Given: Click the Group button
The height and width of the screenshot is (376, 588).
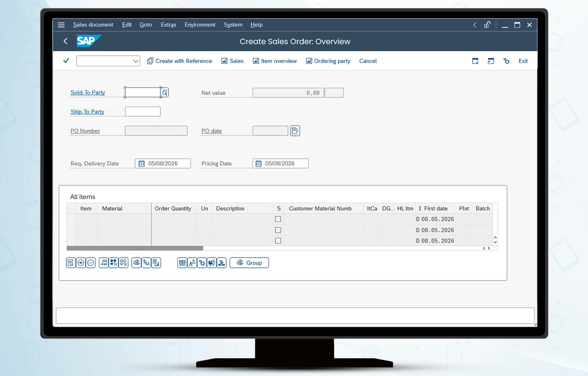Looking at the screenshot, I should pyautogui.click(x=249, y=263).
